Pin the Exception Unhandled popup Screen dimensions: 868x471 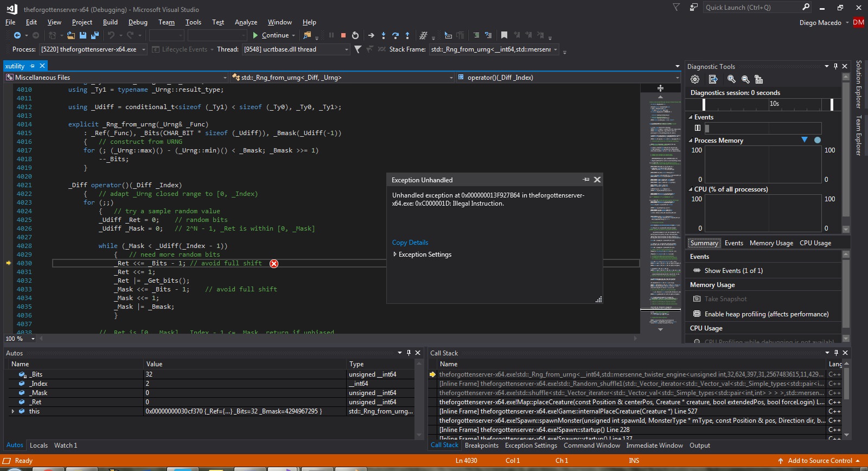[586, 180]
